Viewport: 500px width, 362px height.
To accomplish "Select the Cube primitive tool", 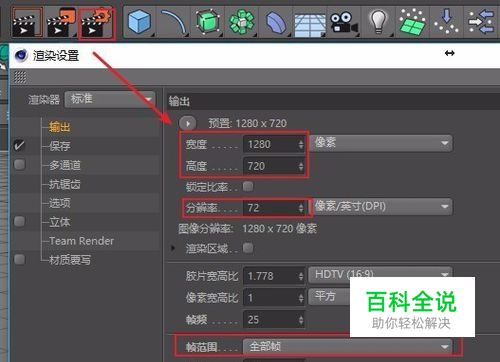I will [139, 22].
